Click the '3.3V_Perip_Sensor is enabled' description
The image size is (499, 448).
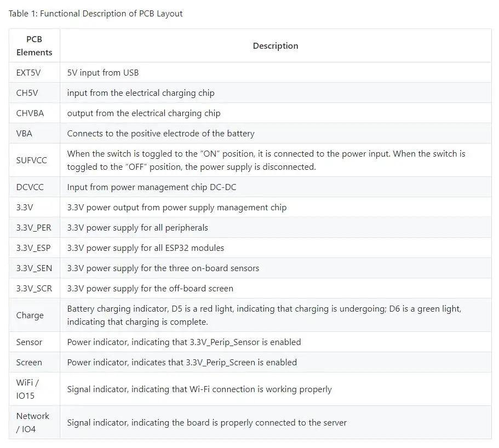coord(184,342)
